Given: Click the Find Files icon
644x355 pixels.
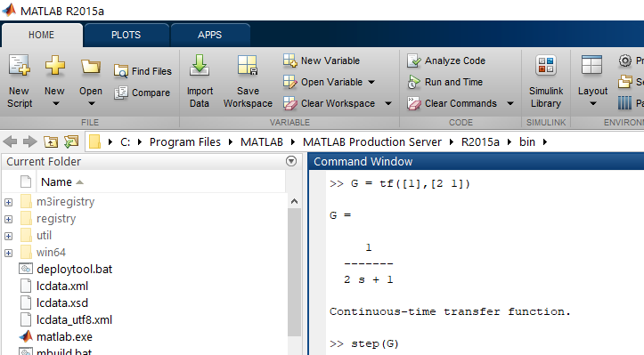Looking at the screenshot, I should coord(121,71).
